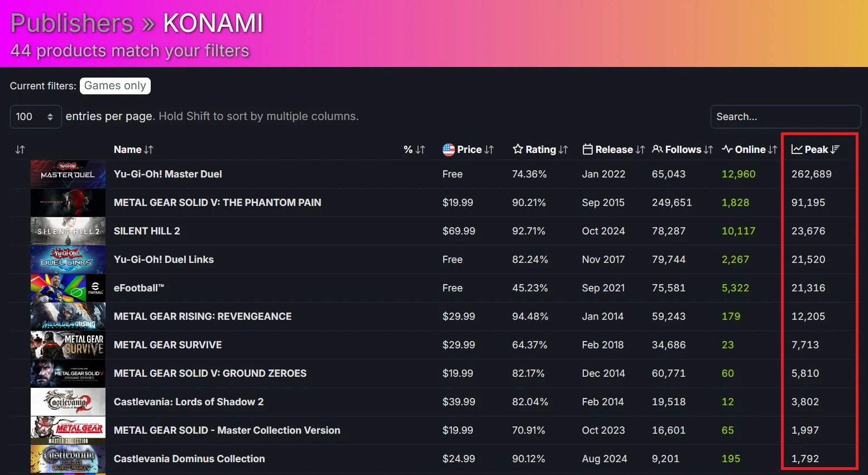Screen dimensions: 868x475
Task: Open Castlevania Dominus Collection link
Action: point(189,459)
